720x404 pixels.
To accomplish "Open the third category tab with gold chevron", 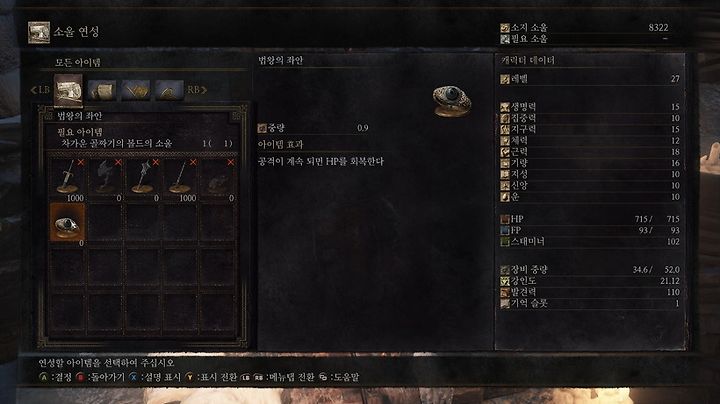I will [135, 90].
